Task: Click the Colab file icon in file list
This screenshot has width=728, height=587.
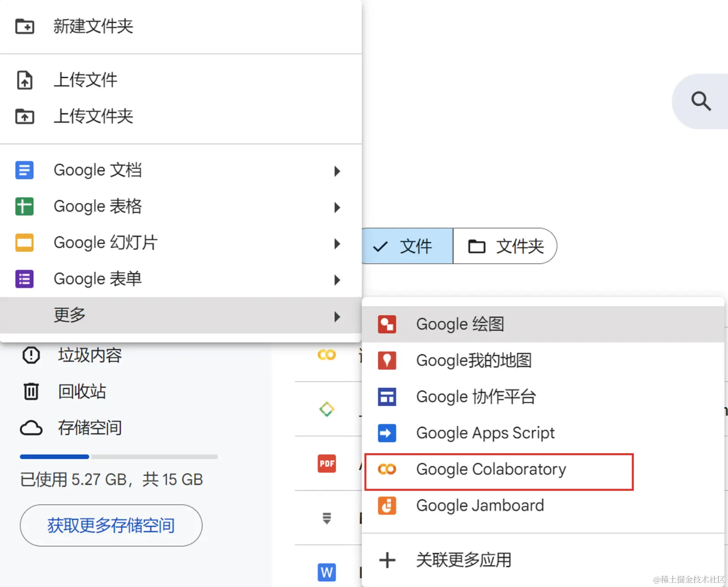Action: point(327,355)
